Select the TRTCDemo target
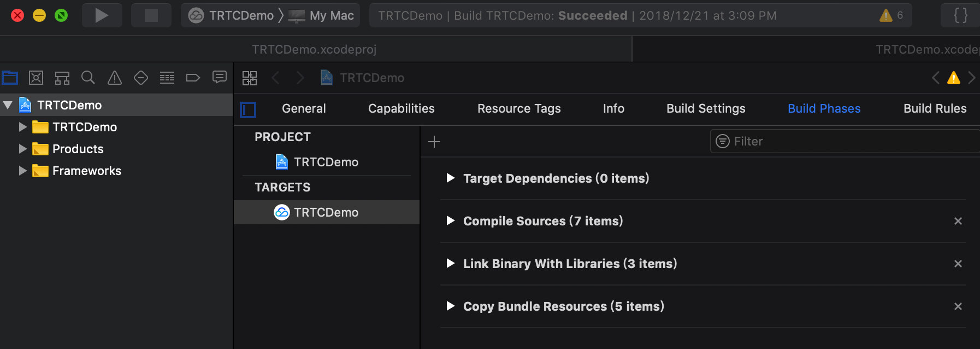This screenshot has height=349, width=980. point(326,212)
